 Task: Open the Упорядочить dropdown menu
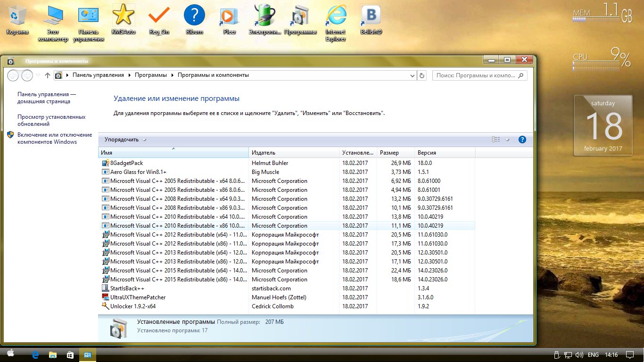[125, 140]
